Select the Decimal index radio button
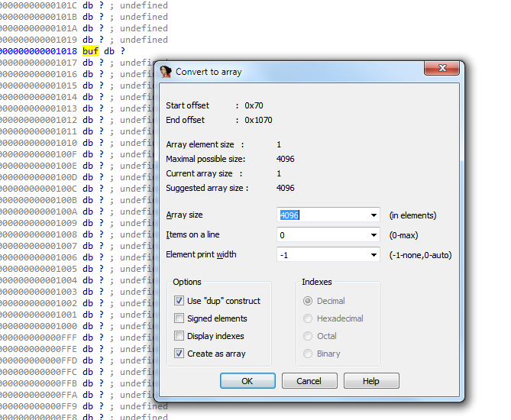 tap(309, 301)
